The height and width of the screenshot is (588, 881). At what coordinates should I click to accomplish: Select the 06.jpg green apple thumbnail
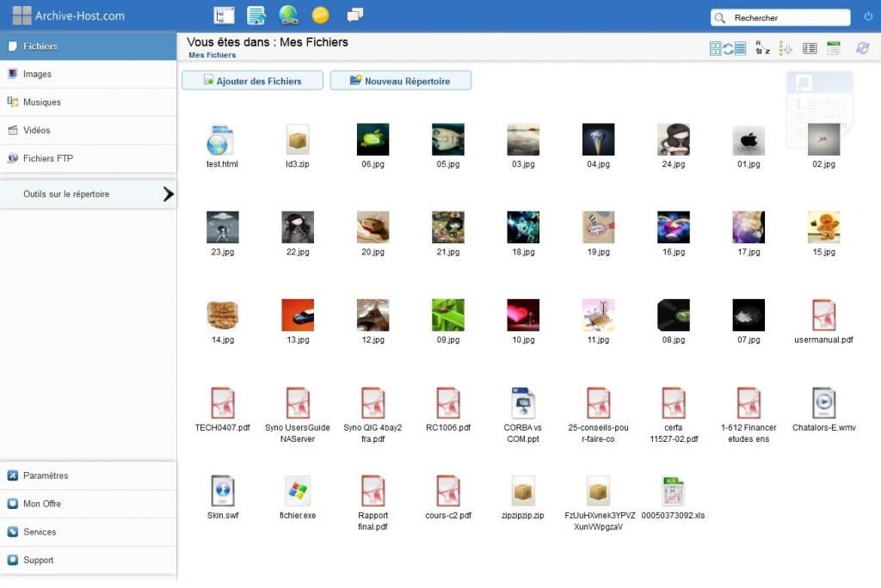[373, 140]
